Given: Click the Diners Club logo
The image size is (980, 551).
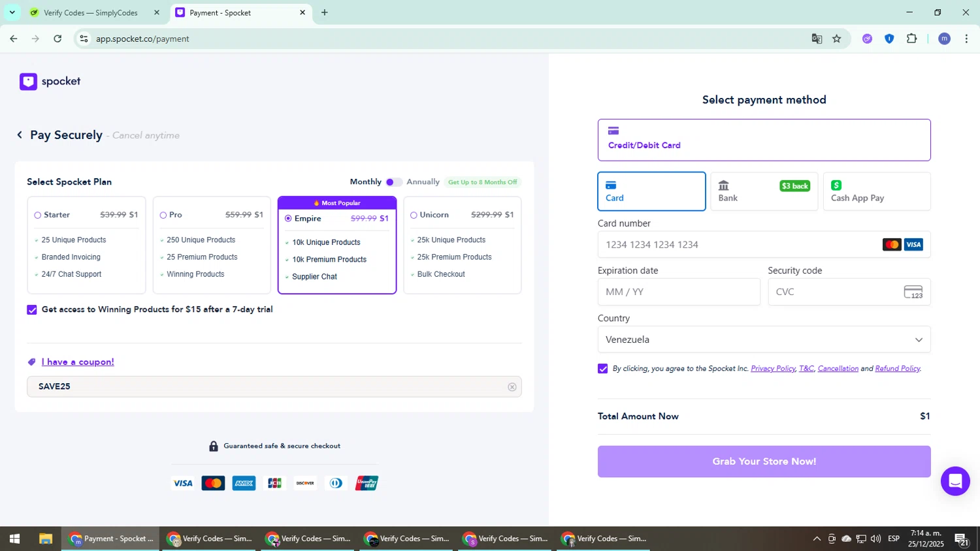Looking at the screenshot, I should click(336, 483).
